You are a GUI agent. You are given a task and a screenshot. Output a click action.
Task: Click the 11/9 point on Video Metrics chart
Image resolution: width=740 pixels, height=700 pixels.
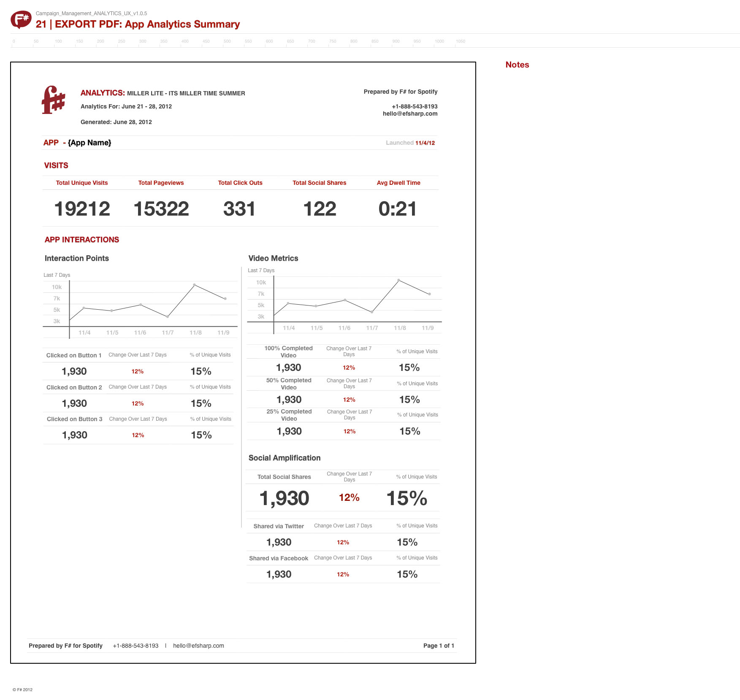[x=430, y=294]
